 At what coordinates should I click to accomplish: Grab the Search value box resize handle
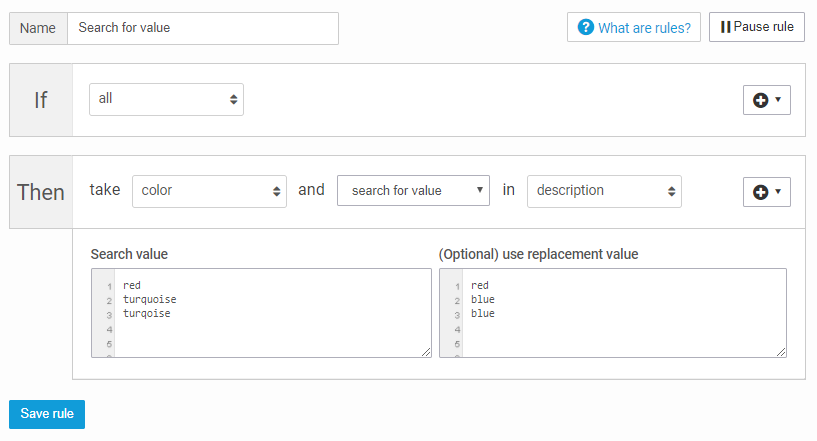(426, 352)
